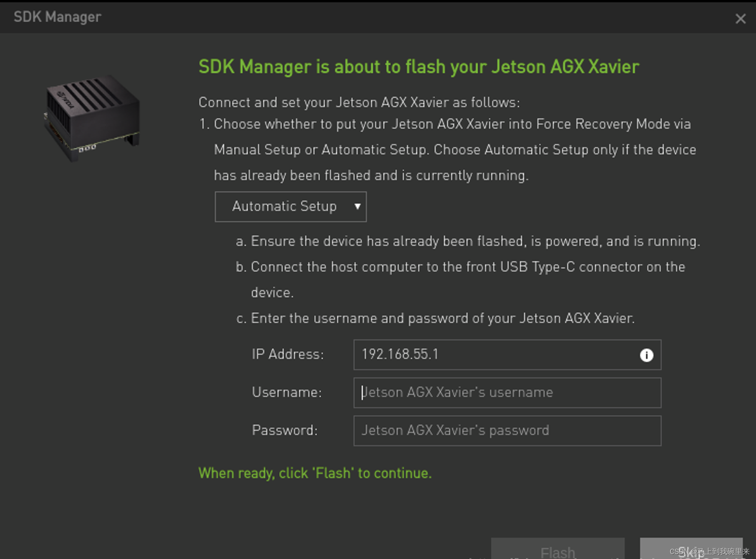This screenshot has width=756, height=559.
Task: Click the 'When ready, click Flash' message
Action: (x=315, y=473)
